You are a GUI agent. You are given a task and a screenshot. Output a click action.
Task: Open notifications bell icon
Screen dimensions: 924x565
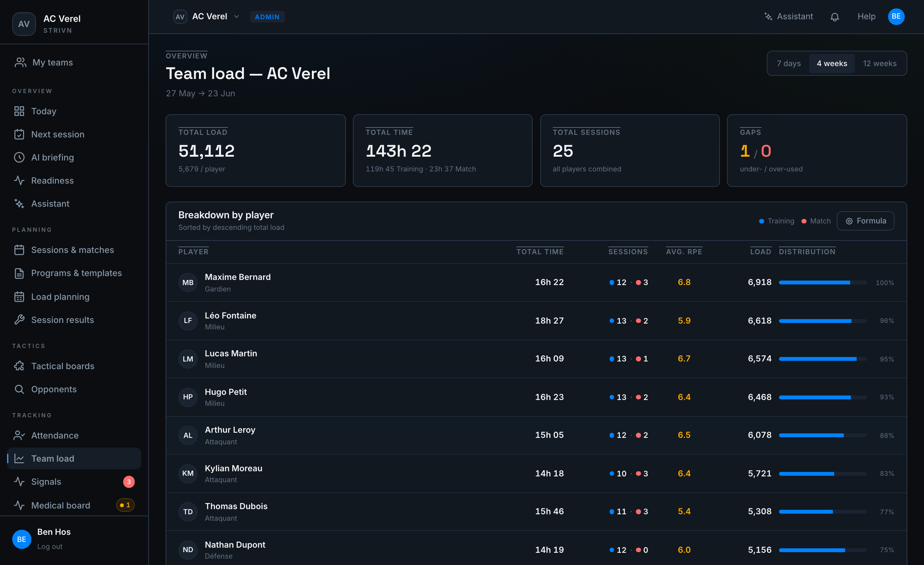coord(834,17)
